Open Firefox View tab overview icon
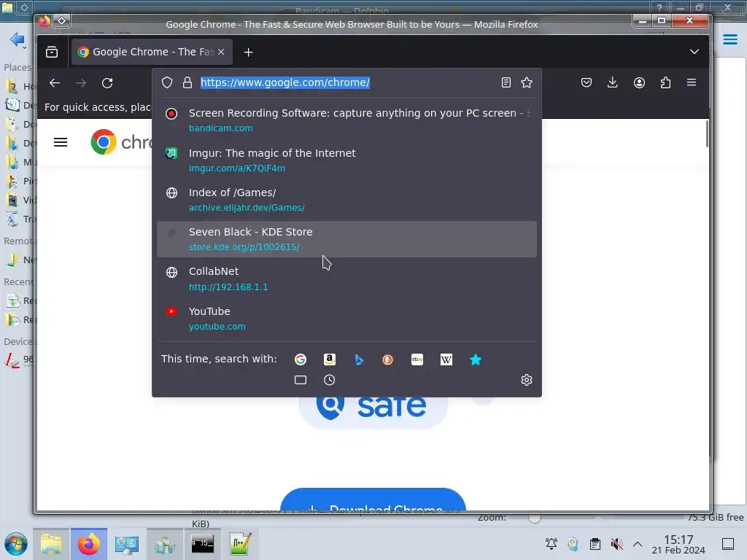 [x=52, y=52]
